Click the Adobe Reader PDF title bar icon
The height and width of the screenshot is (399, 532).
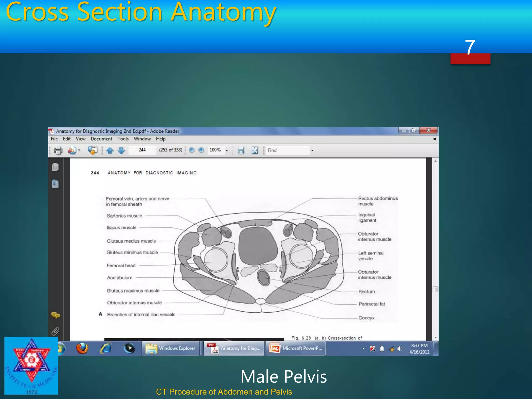click(x=51, y=131)
